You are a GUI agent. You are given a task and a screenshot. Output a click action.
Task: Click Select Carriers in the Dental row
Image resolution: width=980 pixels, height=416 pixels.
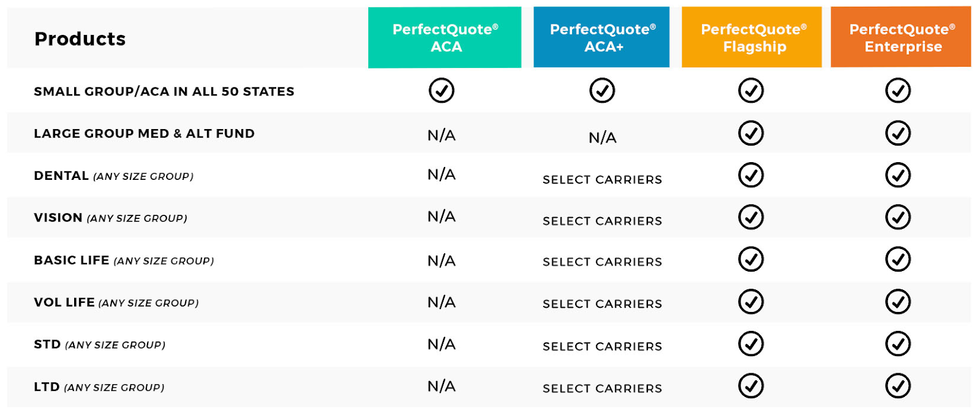tap(602, 180)
